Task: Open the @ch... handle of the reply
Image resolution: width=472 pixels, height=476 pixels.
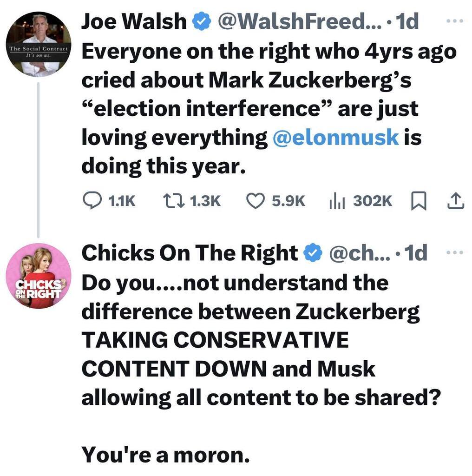Action: coord(354,253)
